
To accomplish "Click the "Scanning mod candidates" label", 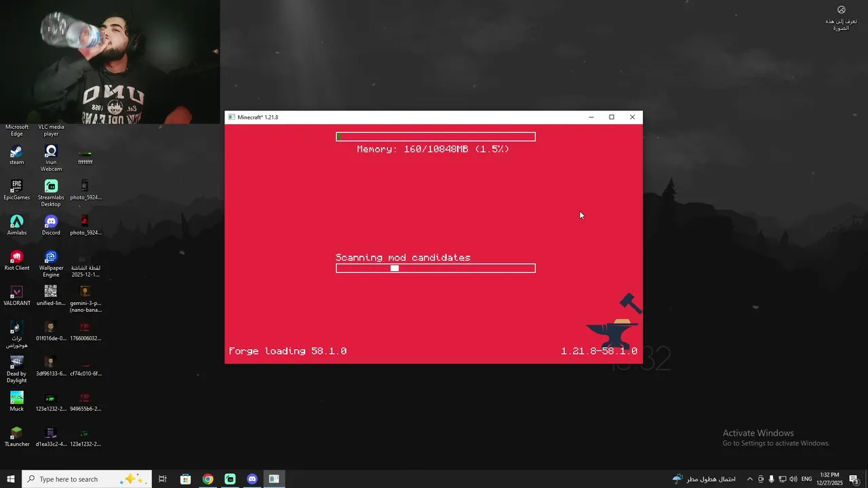I will 403,258.
